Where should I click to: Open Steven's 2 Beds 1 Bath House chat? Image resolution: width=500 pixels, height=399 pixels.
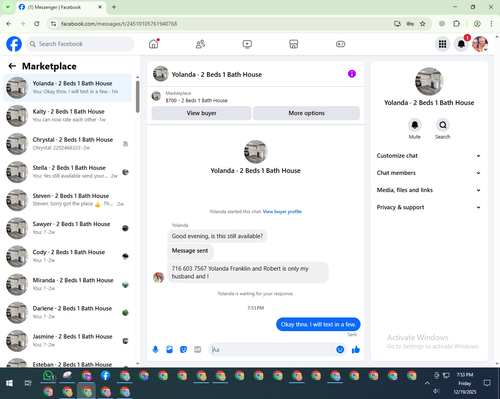[x=67, y=200]
